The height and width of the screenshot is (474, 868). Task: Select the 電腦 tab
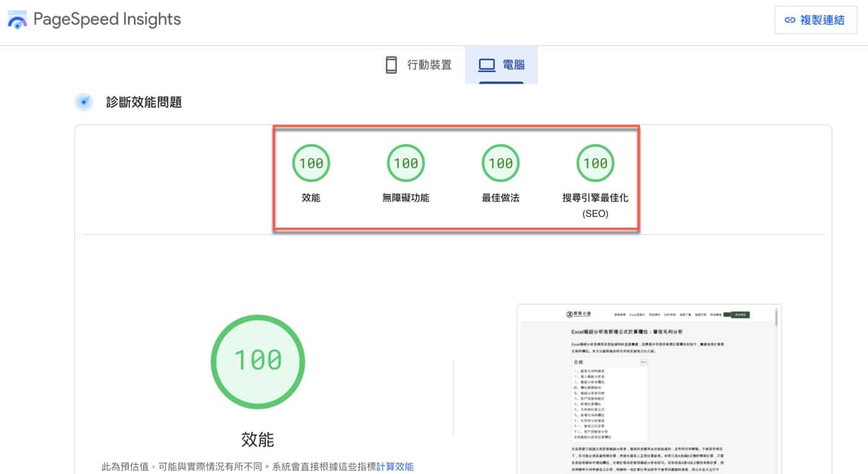[501, 65]
